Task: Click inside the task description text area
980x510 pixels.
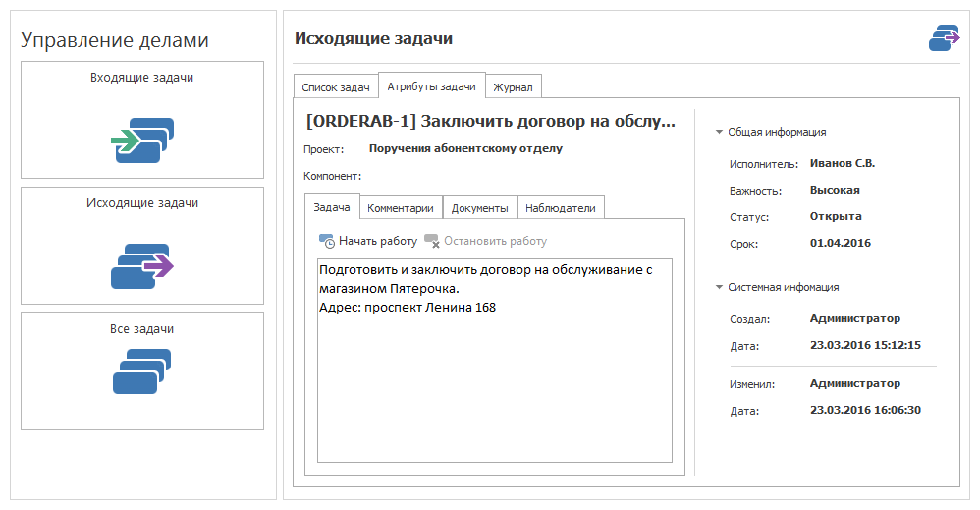Action: click(495, 361)
